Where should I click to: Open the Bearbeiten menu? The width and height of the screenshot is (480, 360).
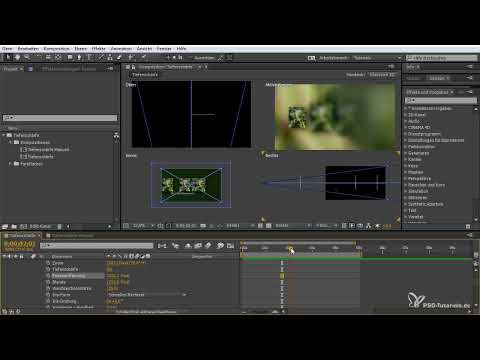28,49
